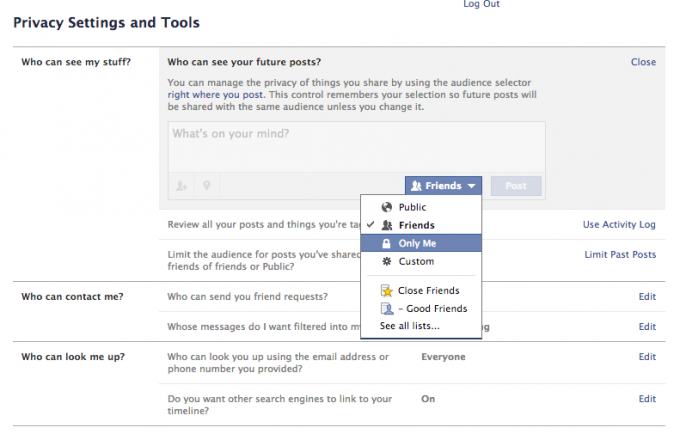The height and width of the screenshot is (446, 680).
Task: Click the 'Everyone' lookup value
Action: (x=443, y=357)
